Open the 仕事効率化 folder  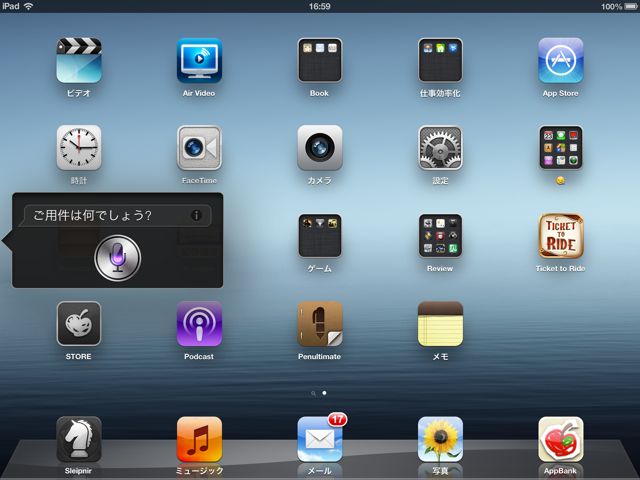(440, 60)
